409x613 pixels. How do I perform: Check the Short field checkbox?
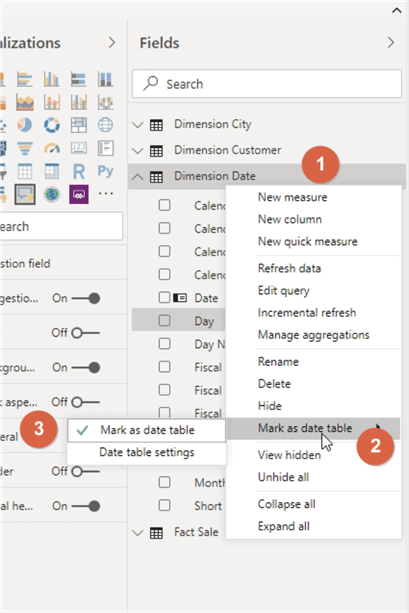165,505
